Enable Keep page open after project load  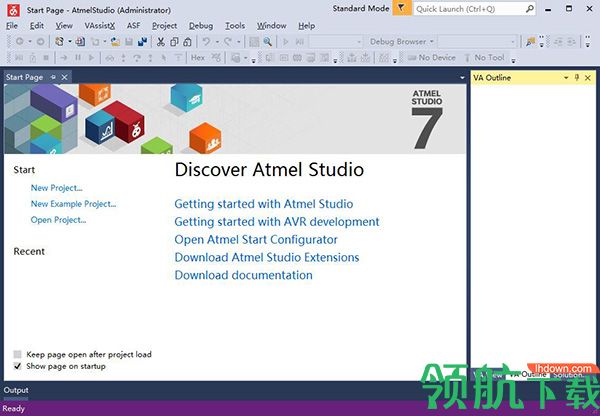pos(17,354)
